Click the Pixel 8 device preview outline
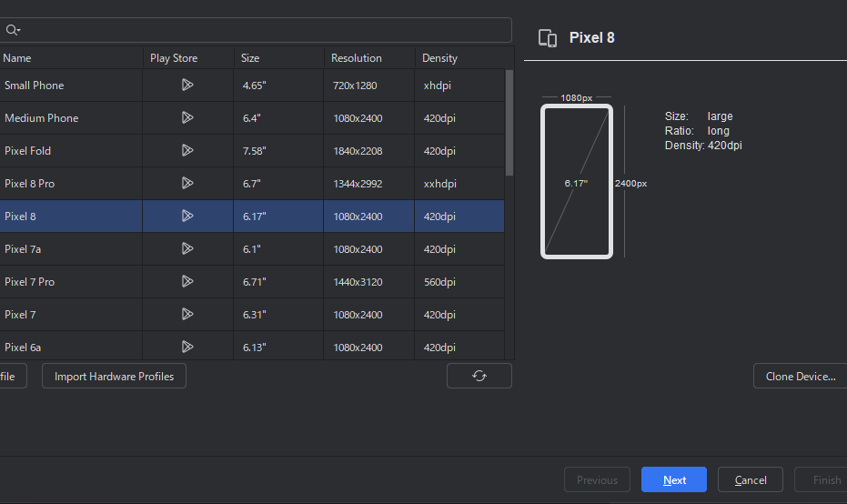This screenshot has width=847, height=504. pyautogui.click(x=577, y=182)
